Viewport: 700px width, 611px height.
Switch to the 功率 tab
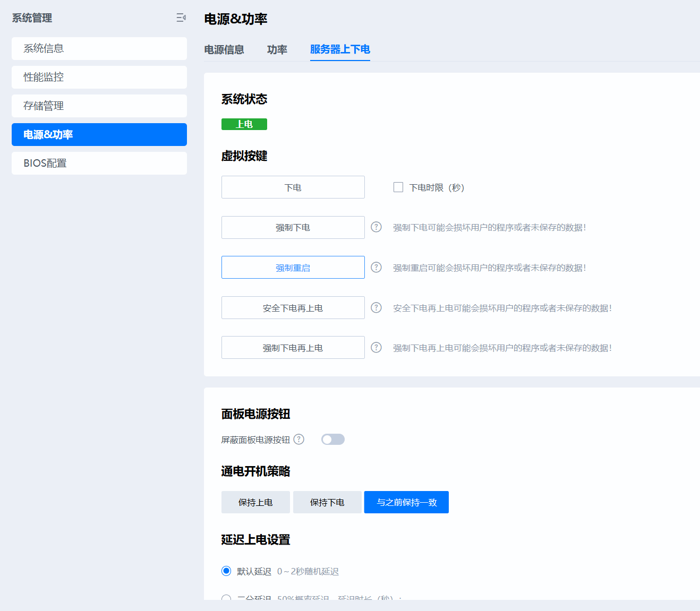click(x=277, y=49)
